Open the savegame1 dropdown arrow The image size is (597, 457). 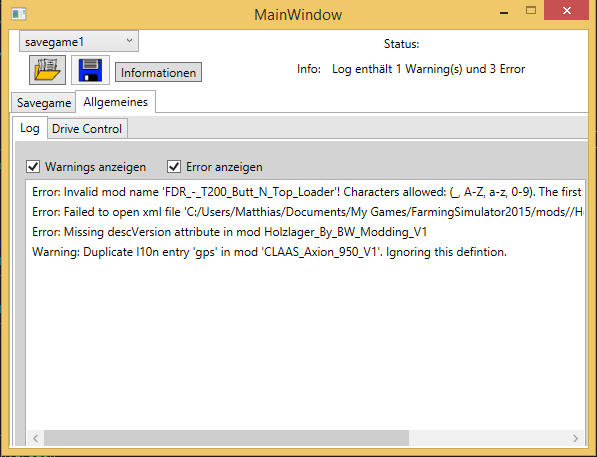129,40
